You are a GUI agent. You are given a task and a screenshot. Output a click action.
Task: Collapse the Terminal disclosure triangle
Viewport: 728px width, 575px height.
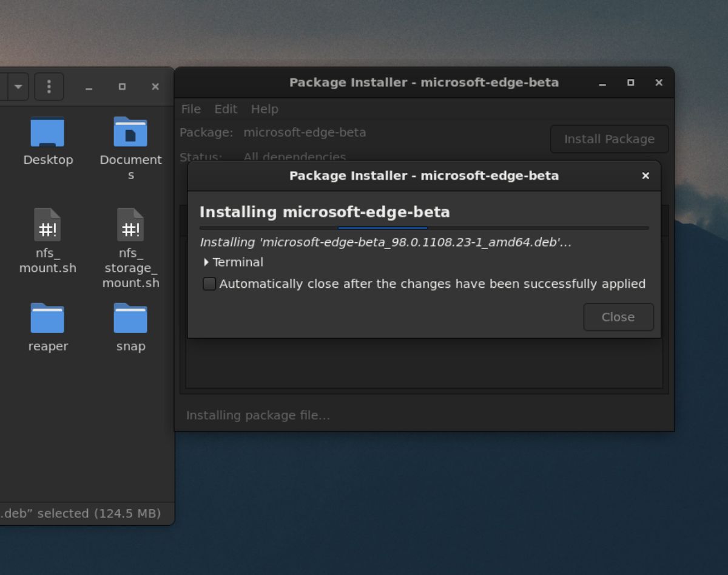[206, 262]
